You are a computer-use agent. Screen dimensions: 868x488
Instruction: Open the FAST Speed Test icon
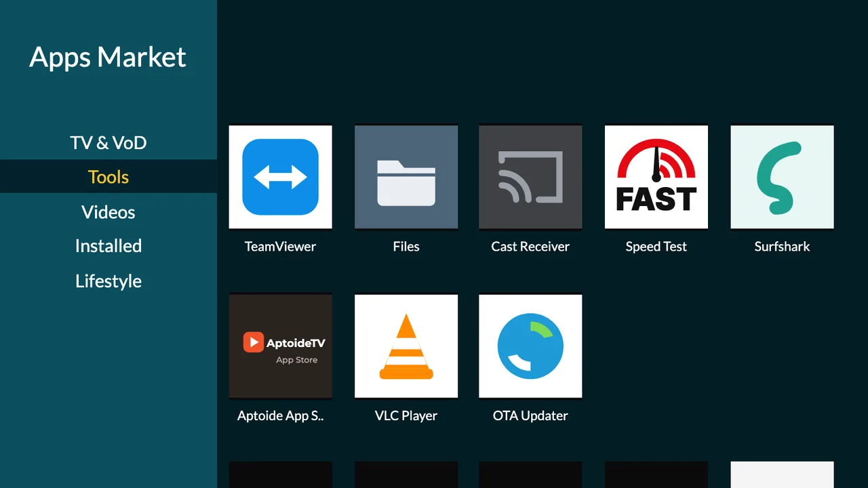[x=656, y=177]
